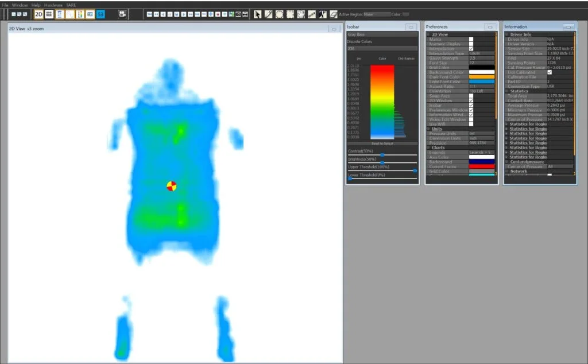Click the TARE menu button
This screenshot has width=588, height=364.
[71, 5]
